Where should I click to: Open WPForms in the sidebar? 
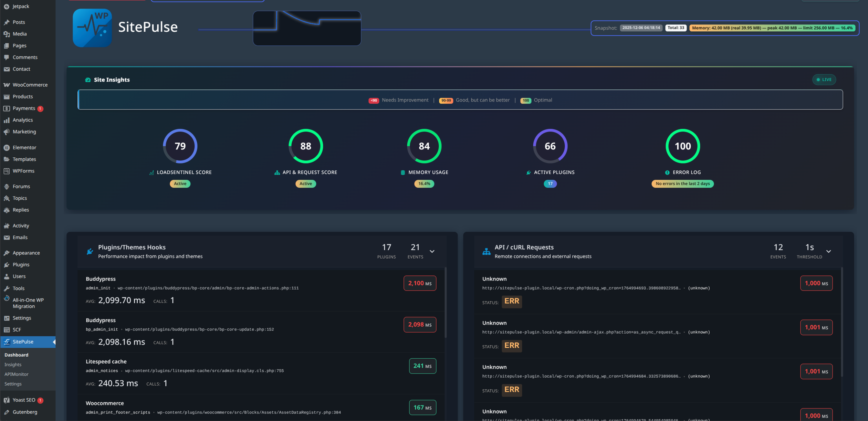pyautogui.click(x=23, y=171)
